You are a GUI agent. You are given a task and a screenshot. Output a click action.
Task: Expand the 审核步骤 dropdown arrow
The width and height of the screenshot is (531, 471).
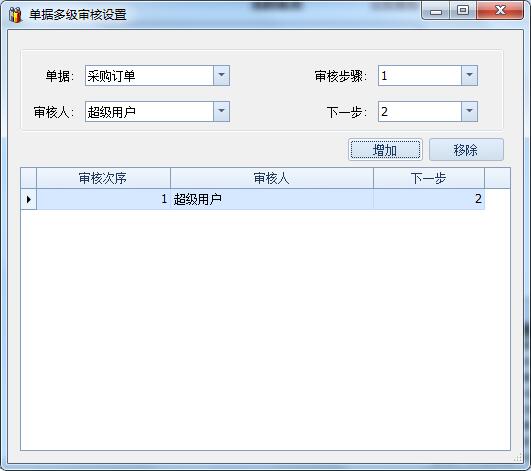tap(469, 76)
